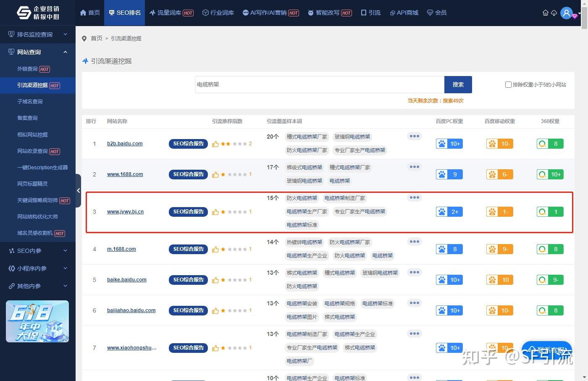Click more keywords dots for baijiahao.baidu.com
Viewport: 588px width, 381px height.
pyautogui.click(x=415, y=303)
